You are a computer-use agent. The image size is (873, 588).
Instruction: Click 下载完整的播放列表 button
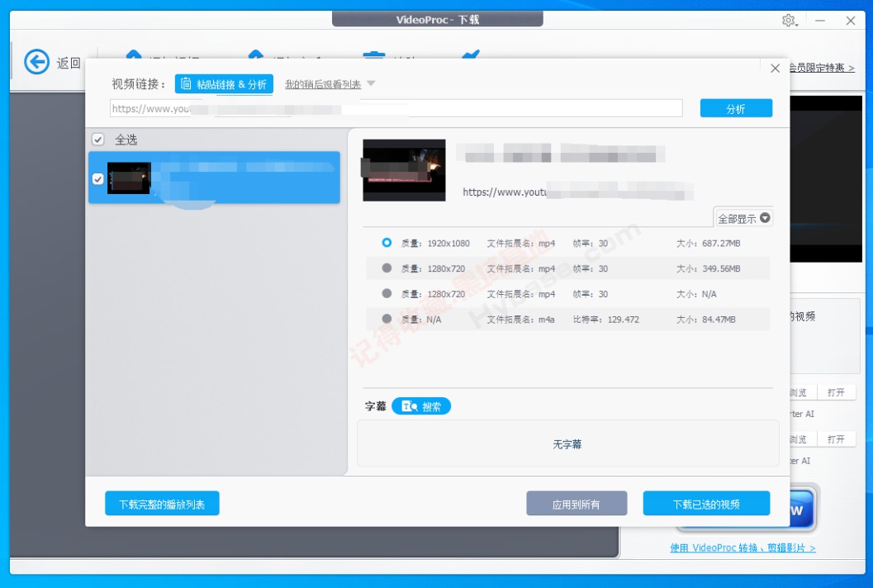(x=162, y=504)
